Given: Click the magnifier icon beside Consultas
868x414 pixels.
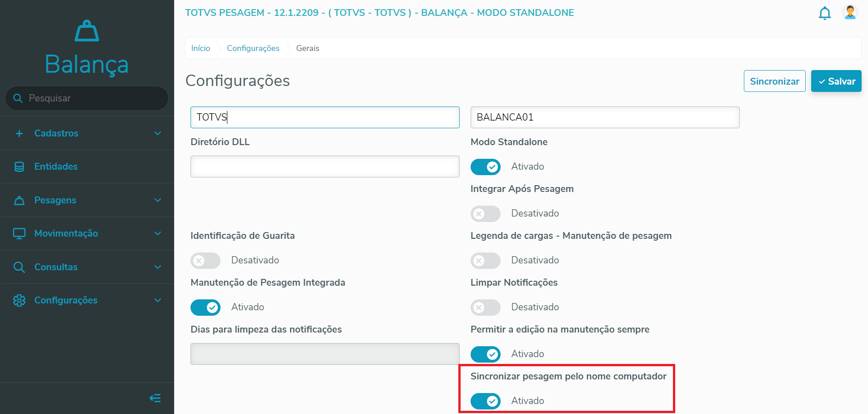Looking at the screenshot, I should point(19,267).
